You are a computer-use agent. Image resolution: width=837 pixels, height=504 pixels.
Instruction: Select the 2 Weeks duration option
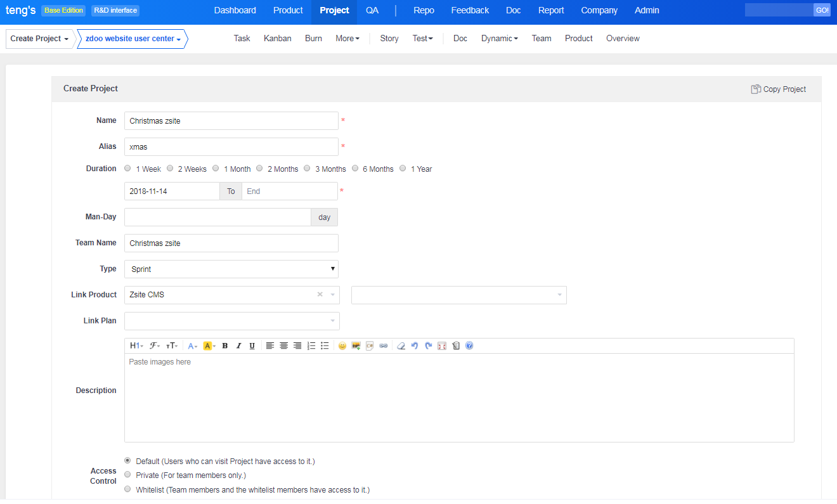pyautogui.click(x=170, y=169)
